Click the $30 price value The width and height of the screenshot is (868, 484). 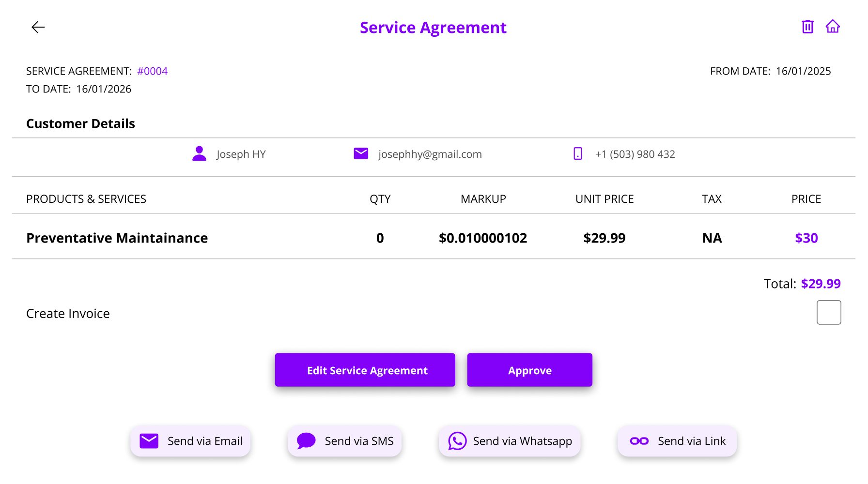click(x=806, y=238)
